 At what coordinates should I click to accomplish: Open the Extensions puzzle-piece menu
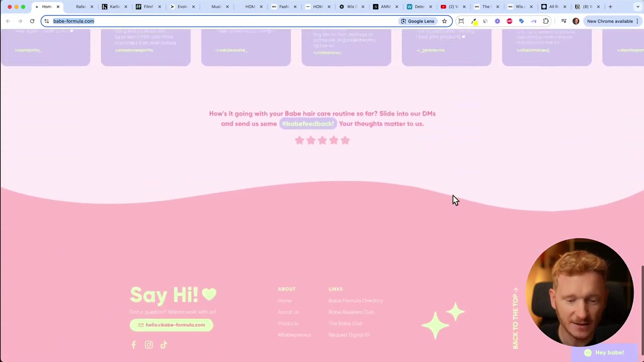point(546,21)
